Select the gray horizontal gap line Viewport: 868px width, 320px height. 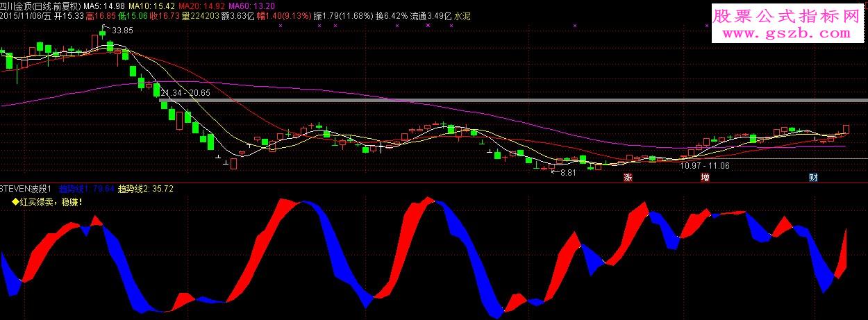click(513, 101)
